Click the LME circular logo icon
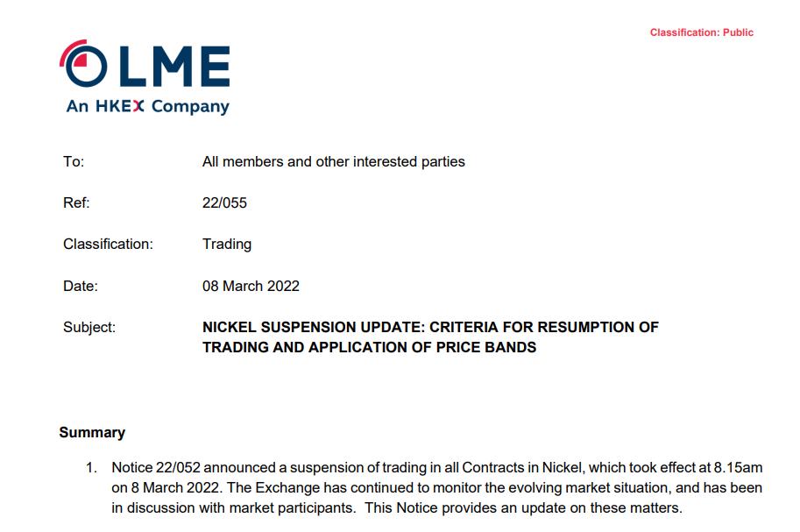 pyautogui.click(x=85, y=66)
